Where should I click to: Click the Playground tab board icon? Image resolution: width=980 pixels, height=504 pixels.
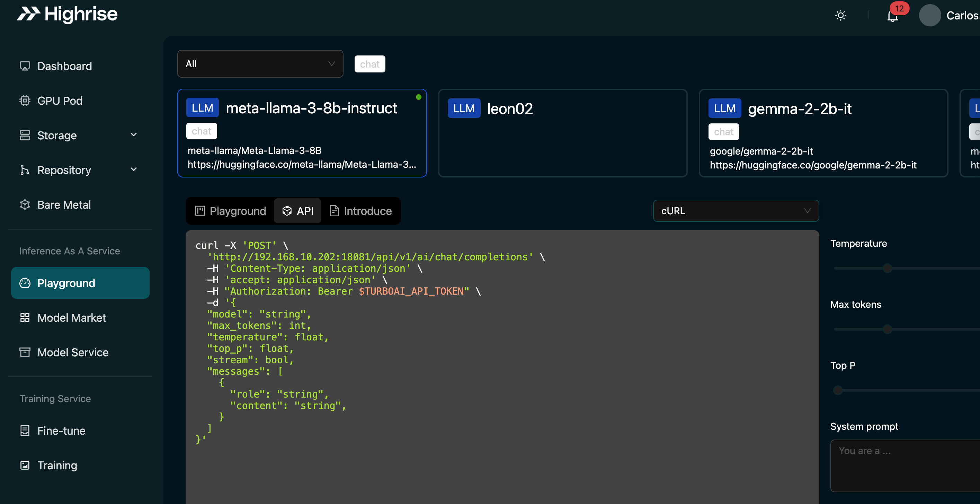pyautogui.click(x=200, y=211)
